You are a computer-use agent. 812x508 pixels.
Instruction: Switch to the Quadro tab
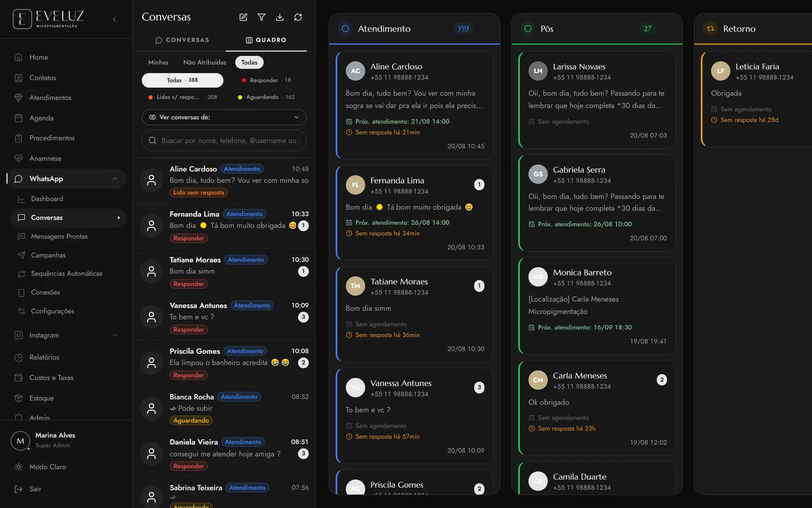click(x=266, y=40)
